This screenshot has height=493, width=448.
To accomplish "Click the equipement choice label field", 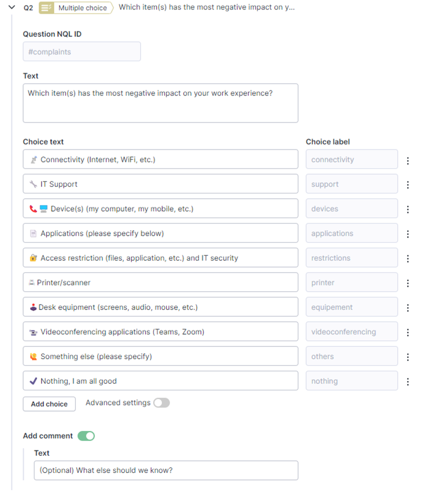I will [x=351, y=307].
